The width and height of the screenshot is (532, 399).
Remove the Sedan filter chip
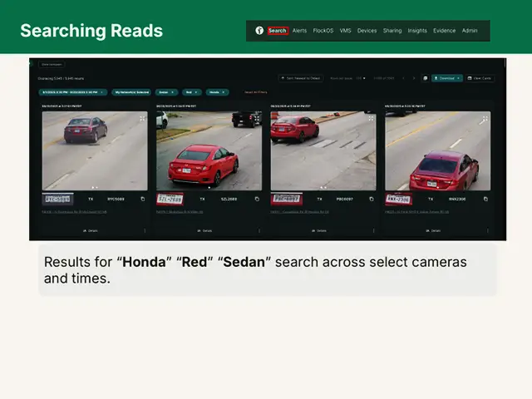173,91
